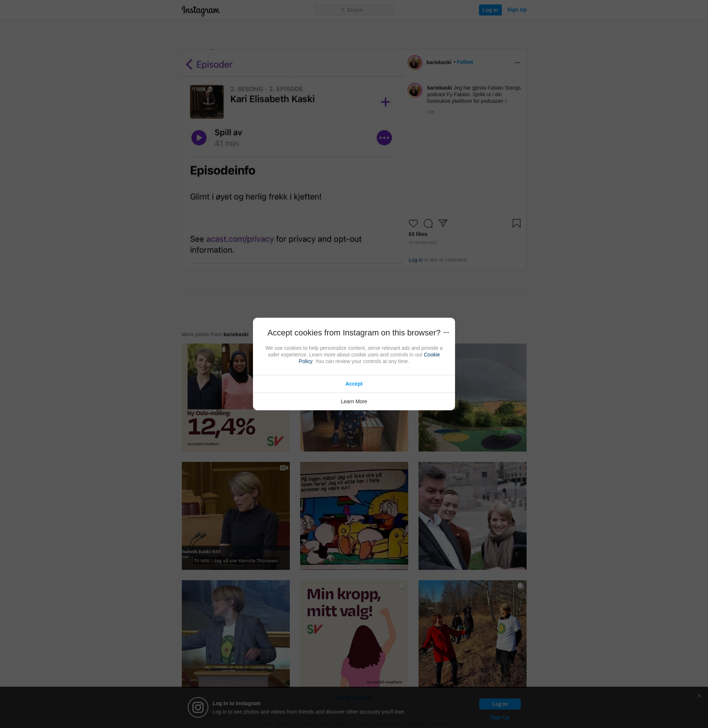Close the bottom login banner
This screenshot has width=708, height=728.
pos(699,696)
